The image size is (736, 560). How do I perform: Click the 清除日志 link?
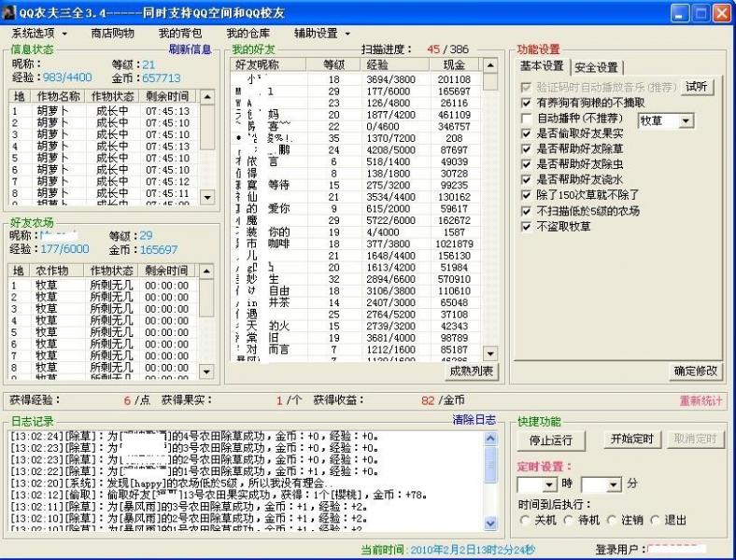(x=474, y=420)
